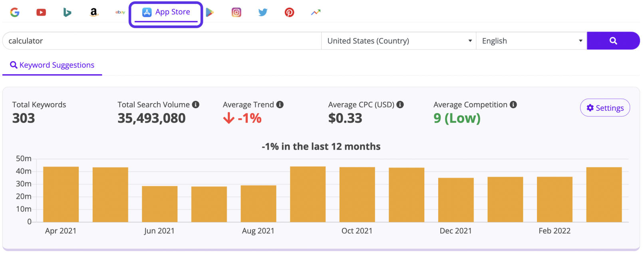This screenshot has width=644, height=255.
Task: Run the search with magnifier button
Action: pos(613,40)
